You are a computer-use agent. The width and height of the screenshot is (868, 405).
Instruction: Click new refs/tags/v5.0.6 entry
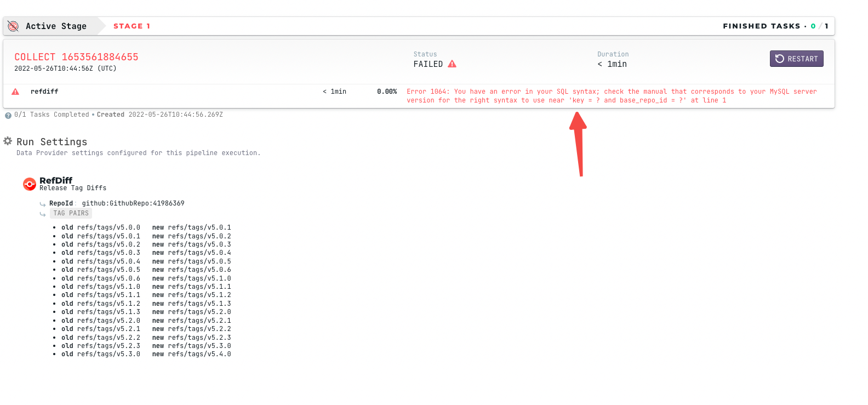[192, 270]
